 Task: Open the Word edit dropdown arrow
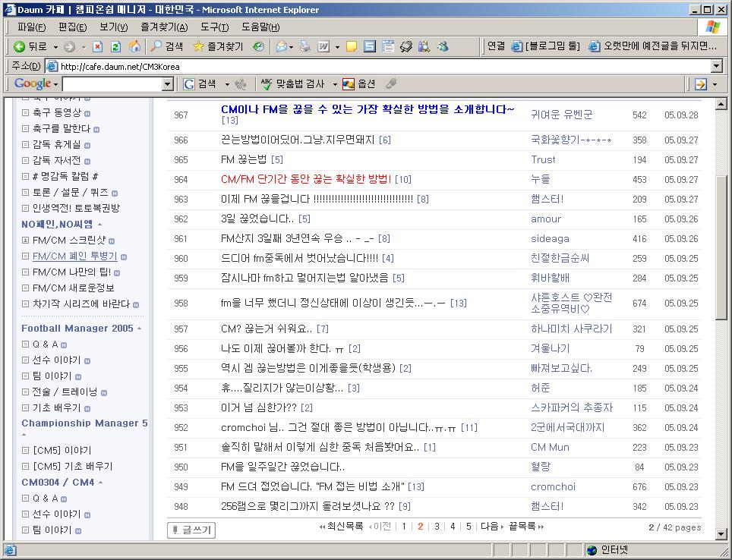[337, 47]
